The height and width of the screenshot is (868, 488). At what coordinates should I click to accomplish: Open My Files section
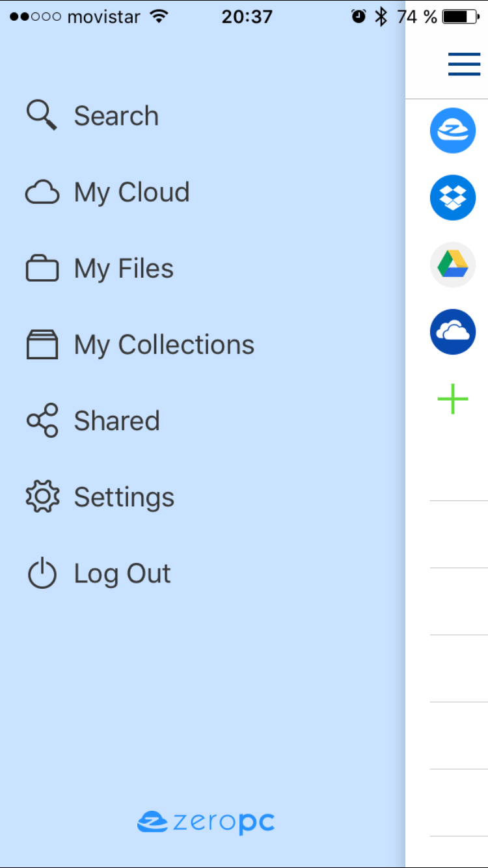(124, 269)
